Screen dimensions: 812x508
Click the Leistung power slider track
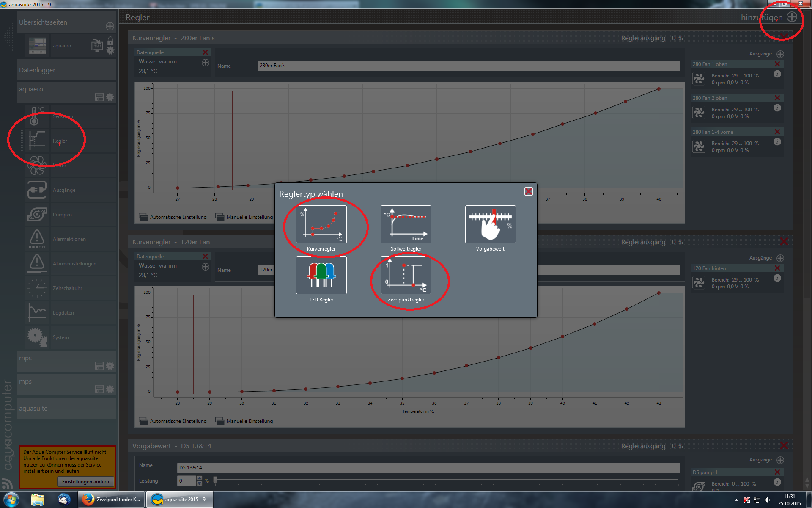tap(444, 480)
